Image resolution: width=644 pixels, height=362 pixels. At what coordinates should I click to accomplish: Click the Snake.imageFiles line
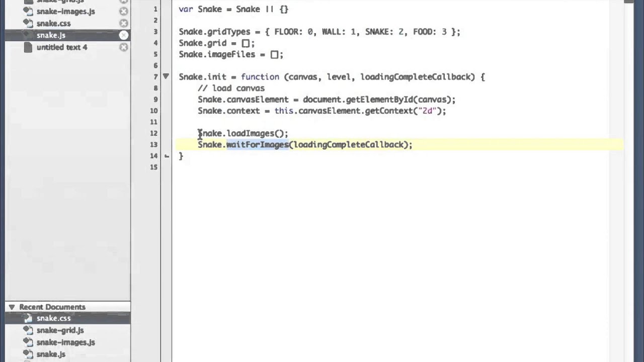(231, 54)
